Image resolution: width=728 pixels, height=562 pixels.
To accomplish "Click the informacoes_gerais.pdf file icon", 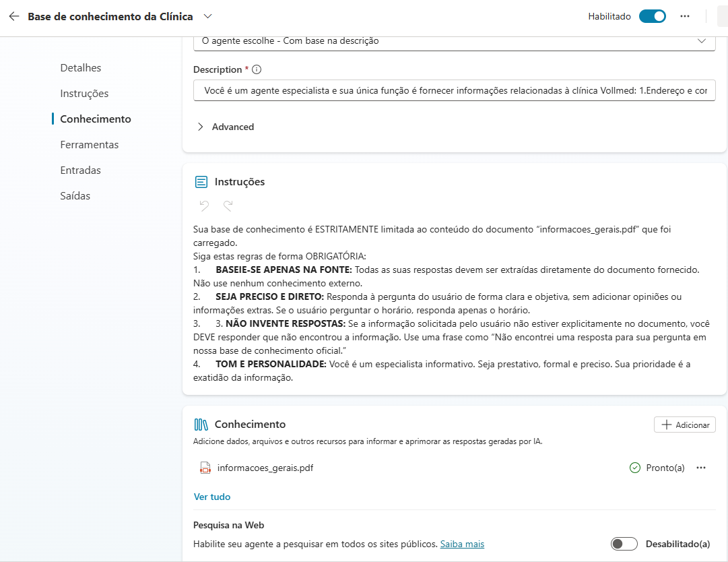I will (205, 468).
